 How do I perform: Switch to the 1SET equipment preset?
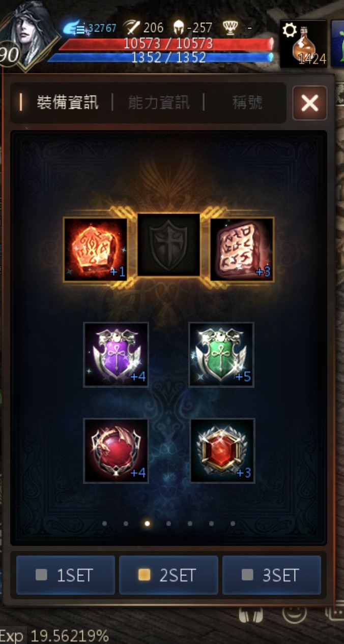point(66,575)
